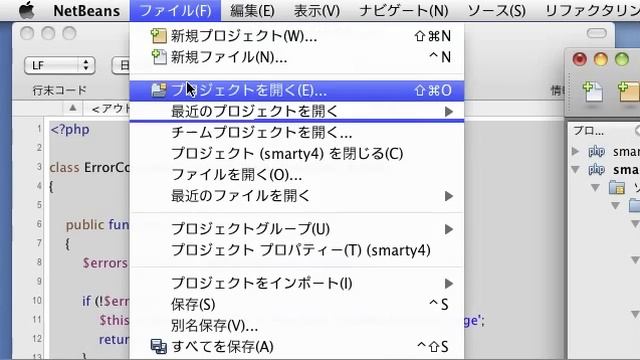Open the 編集(E) menu
The image size is (640, 360).
[x=252, y=11]
